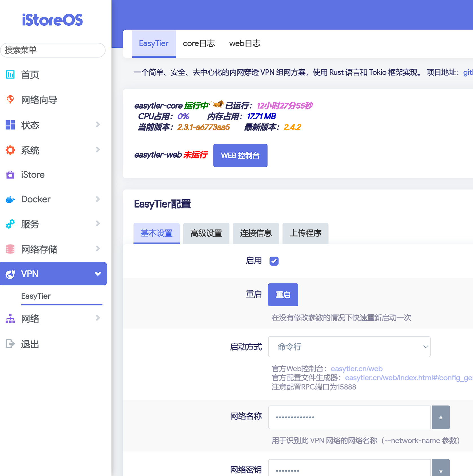
Task: Select the 基本设置 tab
Action: [157, 233]
